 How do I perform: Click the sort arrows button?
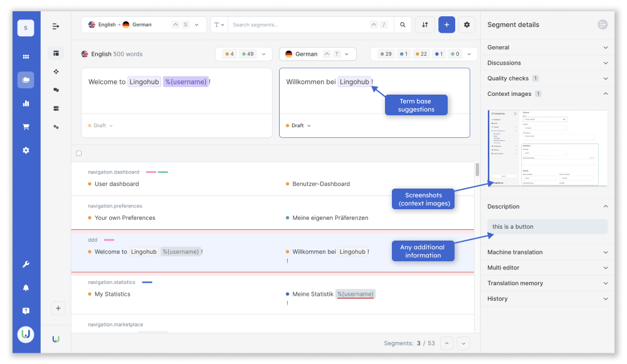tap(424, 25)
